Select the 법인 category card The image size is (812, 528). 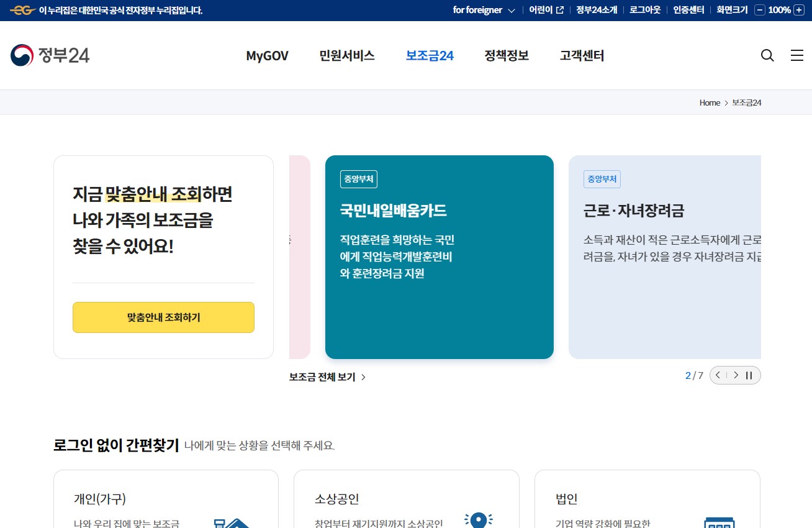(647, 499)
